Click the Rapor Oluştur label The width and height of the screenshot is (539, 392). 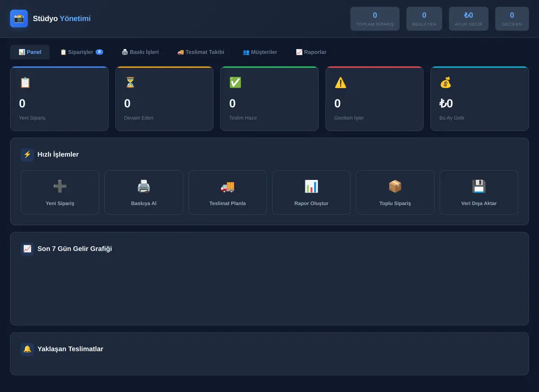pos(311,203)
